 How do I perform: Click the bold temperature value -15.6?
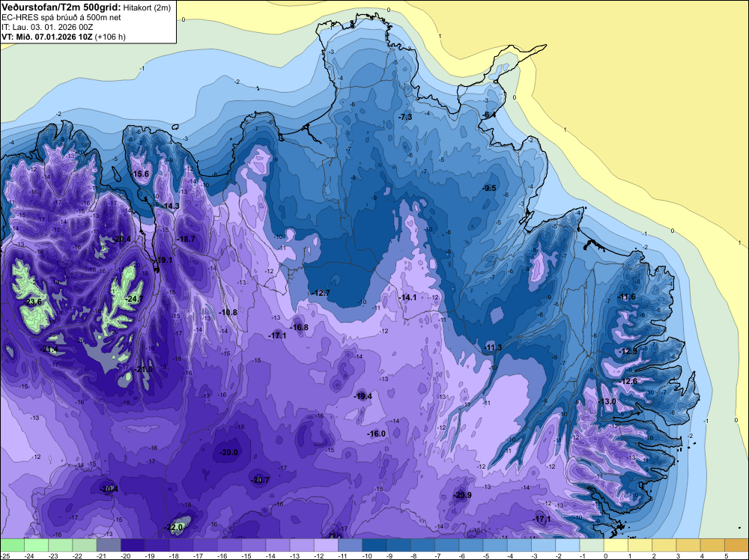pos(141,174)
